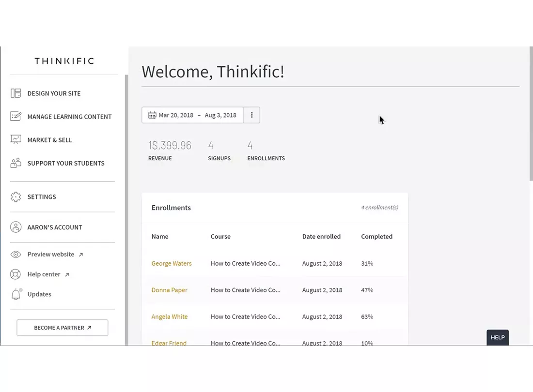
Task: View the Updates notifications
Action: pyautogui.click(x=39, y=294)
